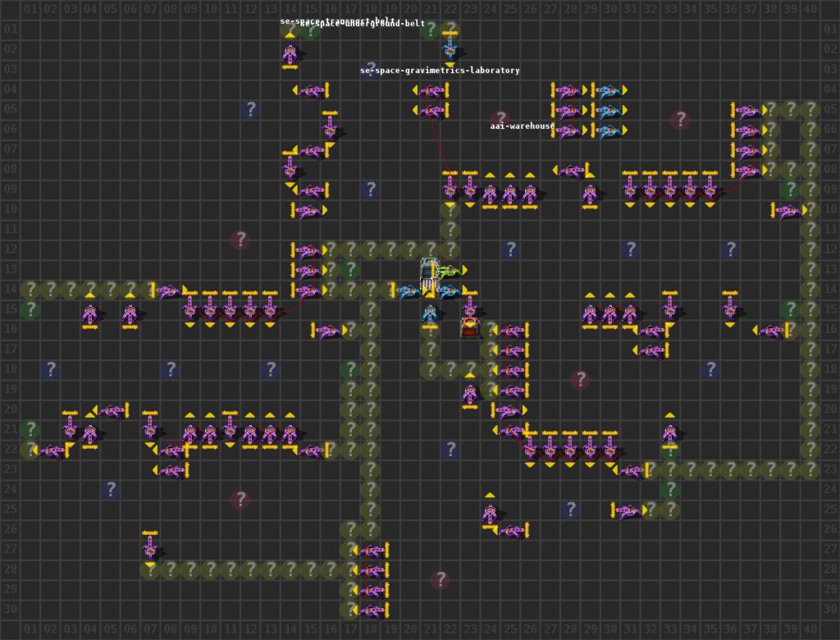Select the green question mark at column 17, row 13
840x640 pixels.
point(349,269)
